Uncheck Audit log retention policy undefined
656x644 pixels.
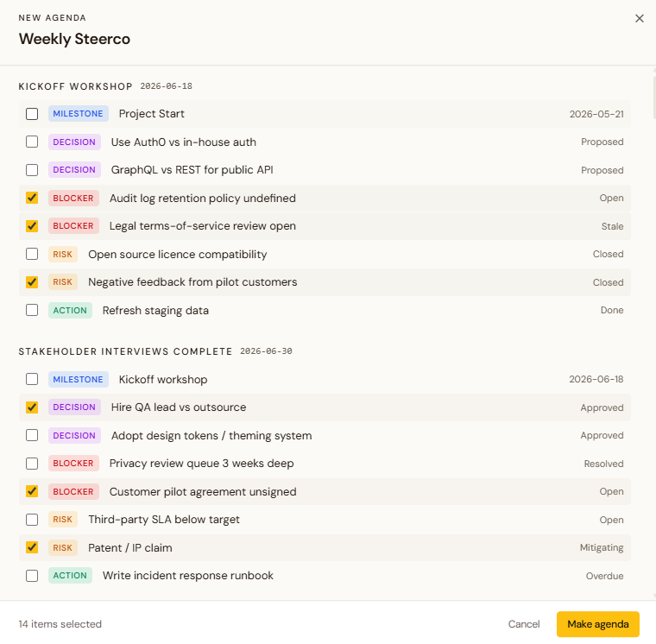[32, 198]
